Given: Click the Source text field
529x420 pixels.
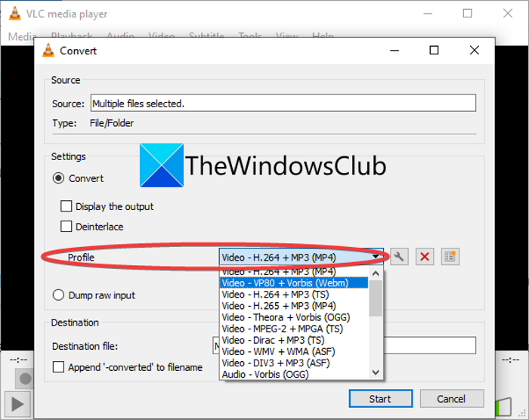Looking at the screenshot, I should (x=283, y=103).
